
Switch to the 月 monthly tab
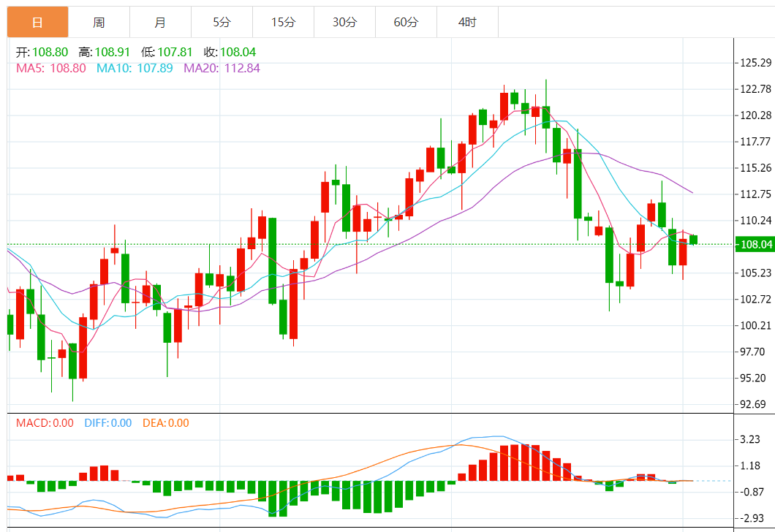(160, 22)
